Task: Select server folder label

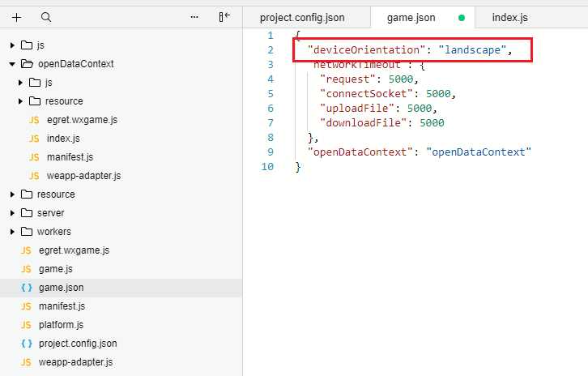Action: (x=51, y=213)
